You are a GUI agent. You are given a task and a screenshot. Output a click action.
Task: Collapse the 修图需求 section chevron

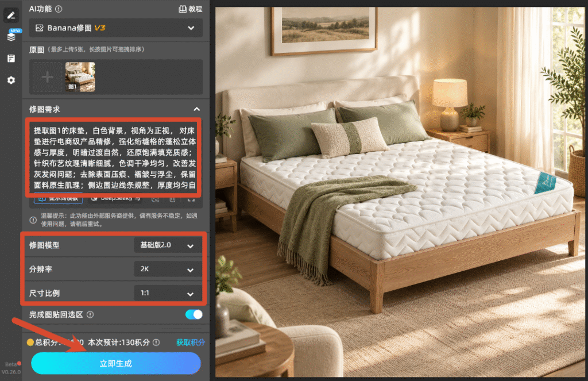point(196,109)
